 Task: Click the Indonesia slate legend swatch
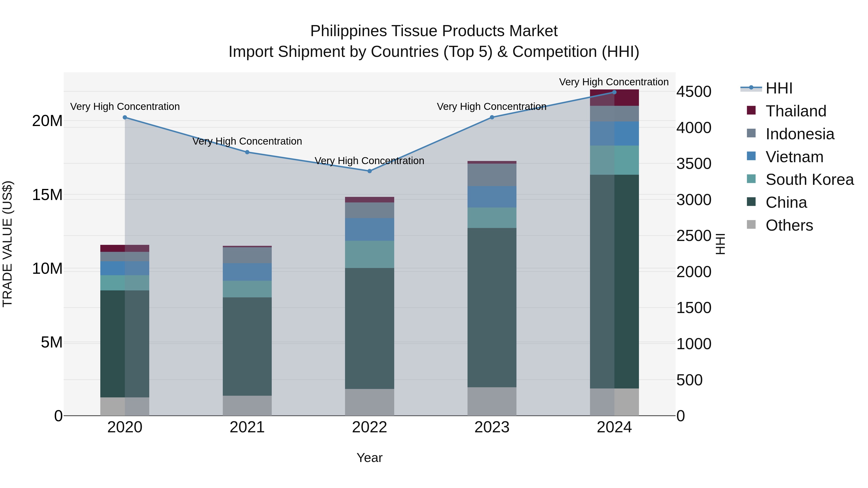tap(751, 133)
